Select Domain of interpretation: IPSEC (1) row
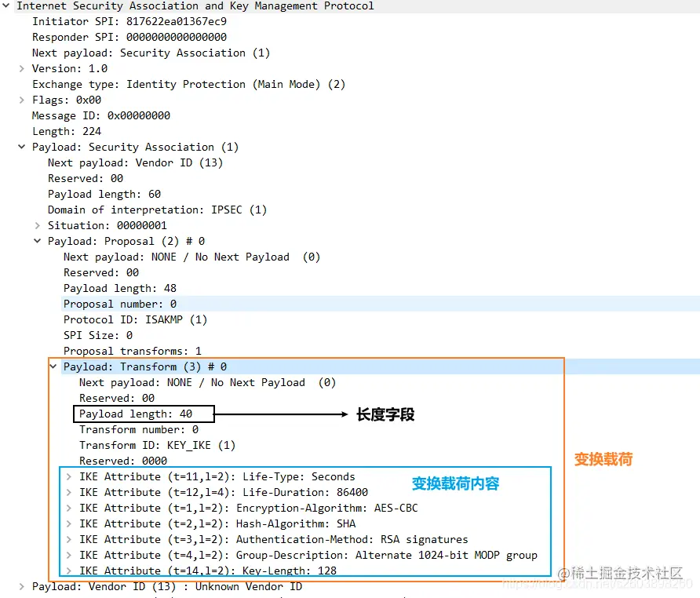This screenshot has width=700, height=598. pos(157,210)
